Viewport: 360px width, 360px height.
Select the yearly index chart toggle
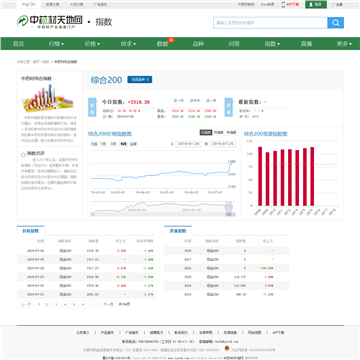click(231, 133)
